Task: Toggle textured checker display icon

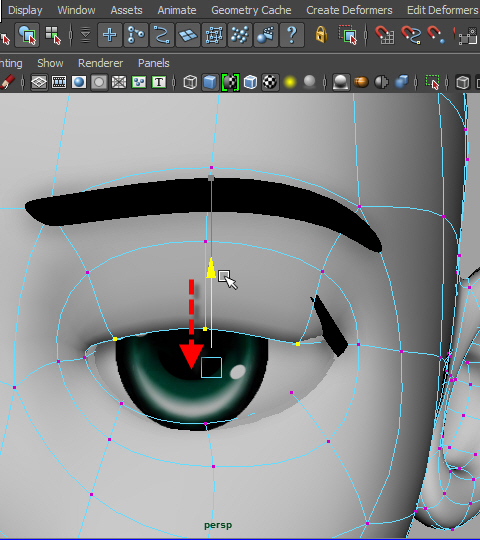Action: [x=270, y=82]
